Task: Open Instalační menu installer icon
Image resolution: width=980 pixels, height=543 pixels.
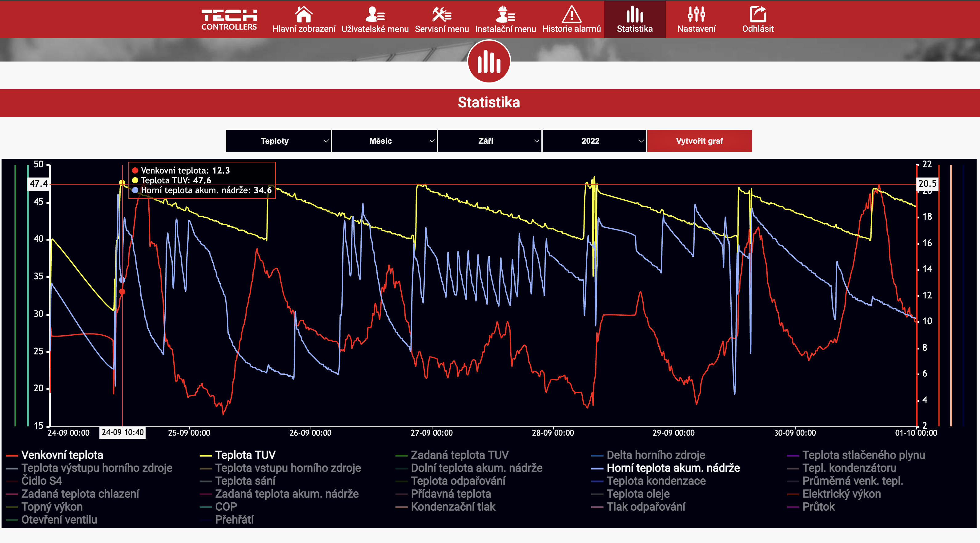Action: click(x=505, y=14)
